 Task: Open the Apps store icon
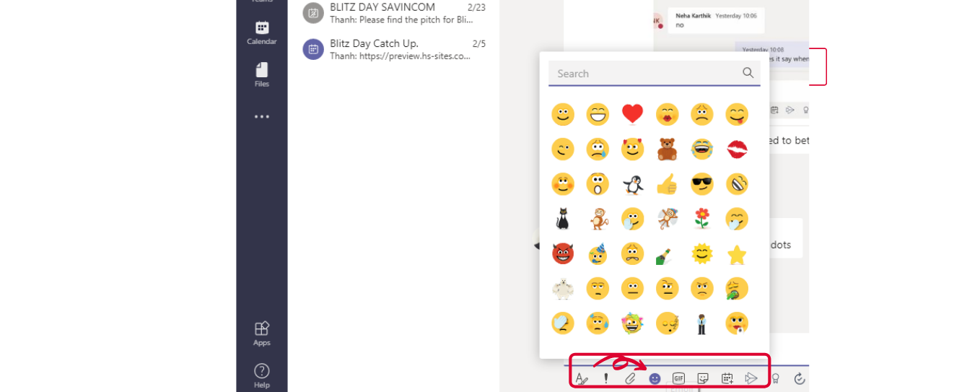pos(261,334)
